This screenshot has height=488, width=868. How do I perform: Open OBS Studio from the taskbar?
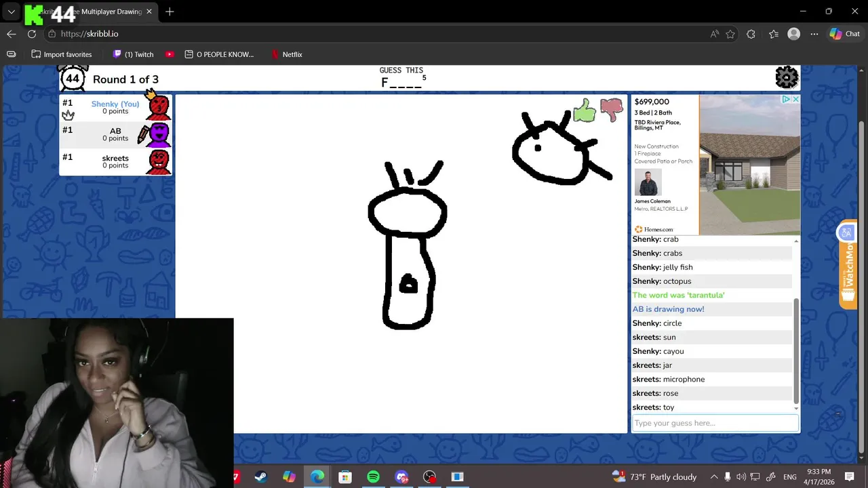pyautogui.click(x=429, y=477)
